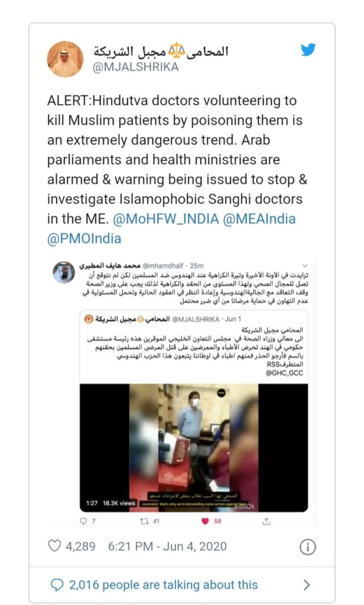Image resolution: width=364 pixels, height=605 pixels.
Task: Open the @GHC_GCC mention
Action: (284, 373)
